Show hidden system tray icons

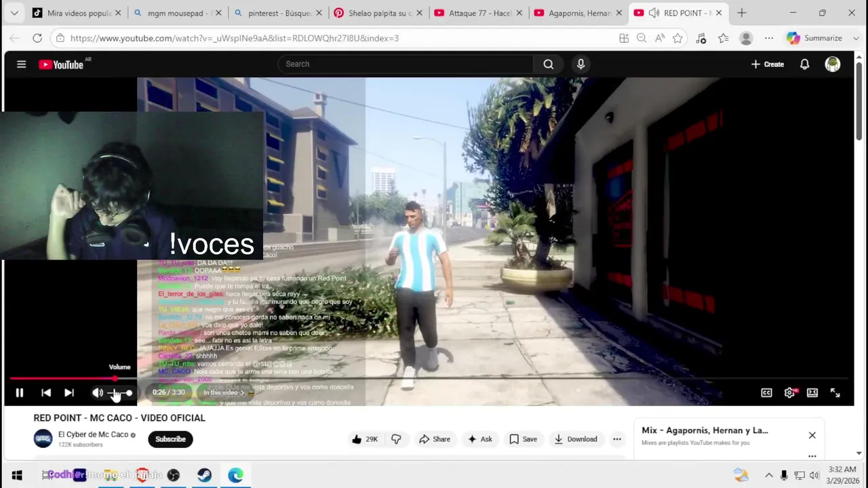pos(769,475)
